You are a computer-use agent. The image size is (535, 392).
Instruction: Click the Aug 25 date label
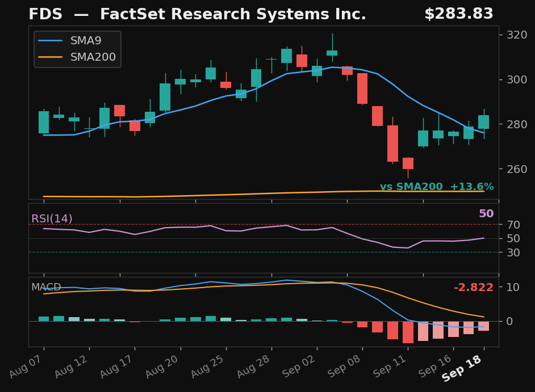(208, 366)
